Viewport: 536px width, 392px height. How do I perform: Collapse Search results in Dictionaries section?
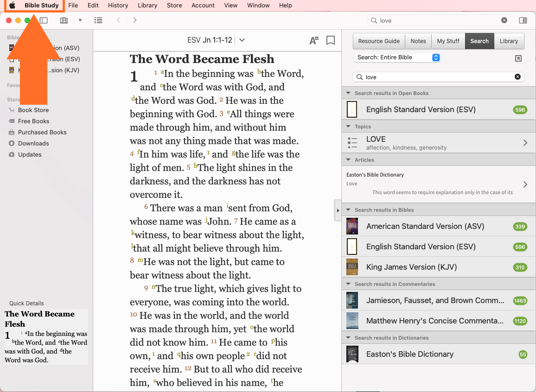(348, 337)
